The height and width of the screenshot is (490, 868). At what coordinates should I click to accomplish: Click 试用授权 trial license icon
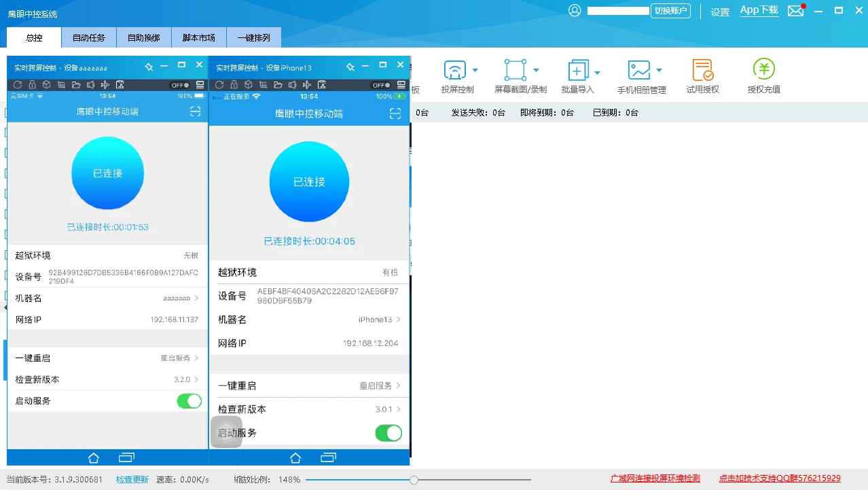tap(703, 70)
